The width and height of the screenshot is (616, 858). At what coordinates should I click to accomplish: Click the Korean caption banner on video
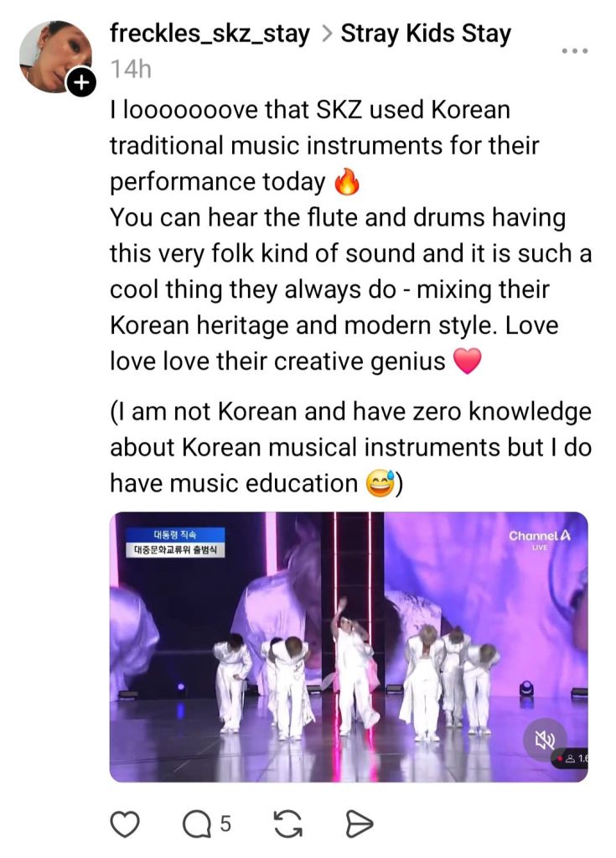[x=175, y=543]
